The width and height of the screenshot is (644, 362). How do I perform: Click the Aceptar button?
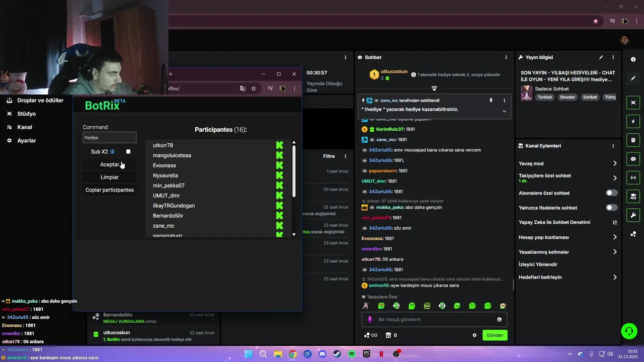click(x=110, y=164)
